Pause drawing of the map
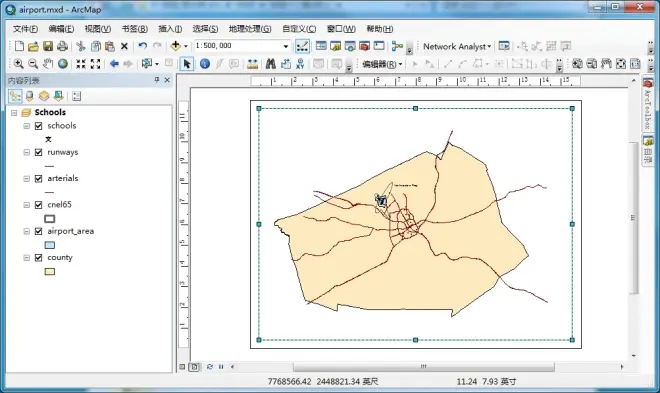 (x=221, y=367)
